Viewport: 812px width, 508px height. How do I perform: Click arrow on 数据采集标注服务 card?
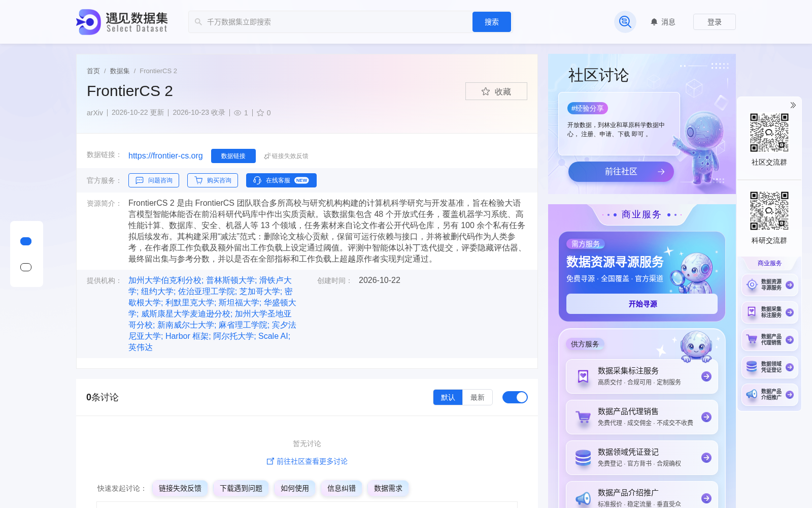706,376
